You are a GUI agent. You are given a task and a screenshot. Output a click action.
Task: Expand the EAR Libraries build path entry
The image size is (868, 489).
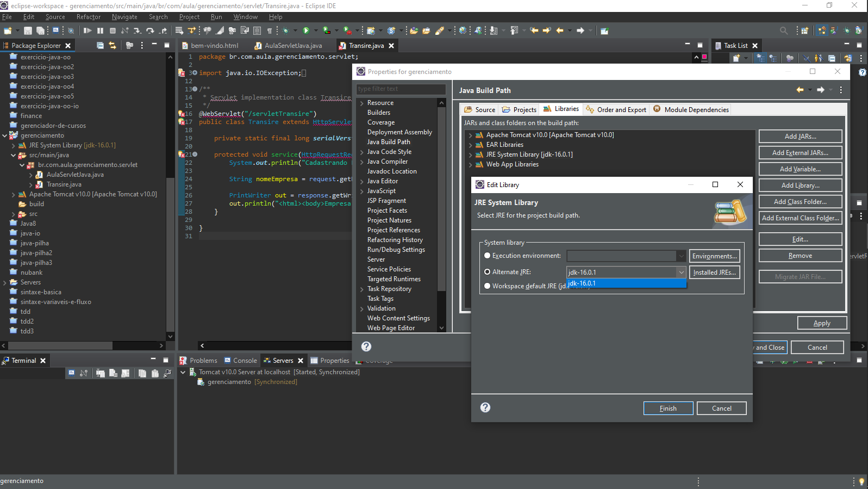(470, 145)
